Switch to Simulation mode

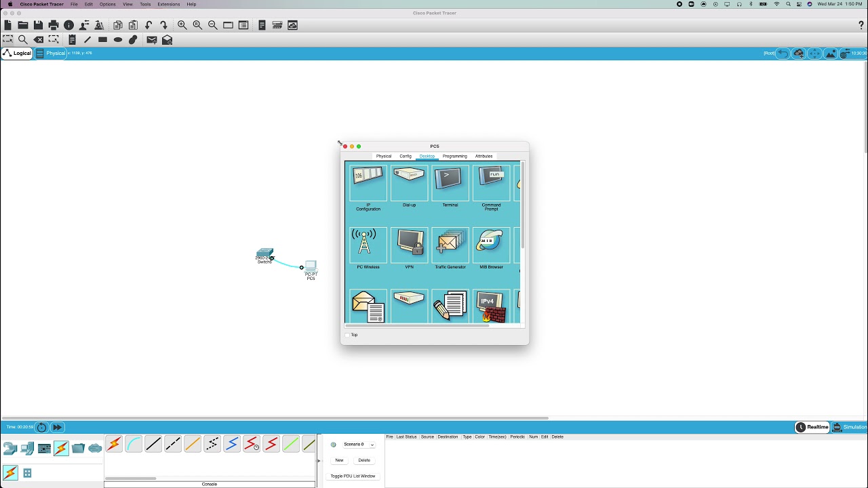[850, 427]
